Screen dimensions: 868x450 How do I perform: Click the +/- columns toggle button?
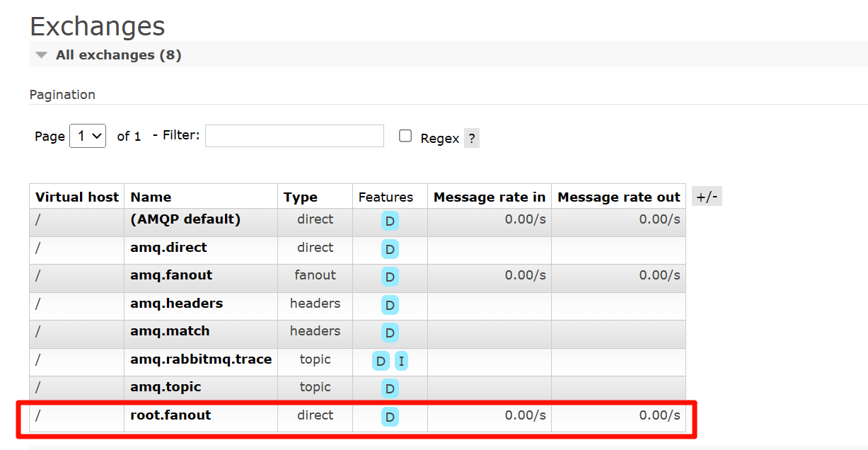pyautogui.click(x=707, y=197)
